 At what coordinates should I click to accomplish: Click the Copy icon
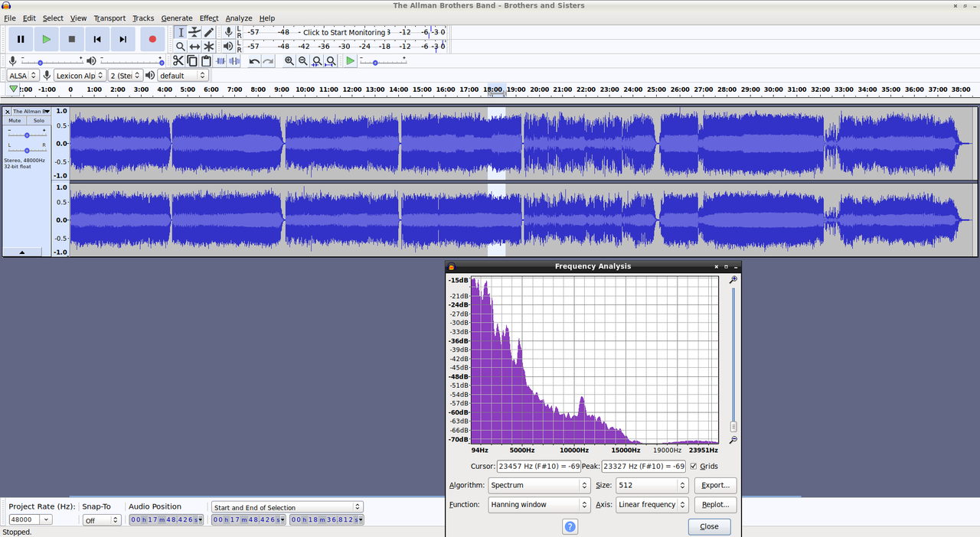point(192,61)
